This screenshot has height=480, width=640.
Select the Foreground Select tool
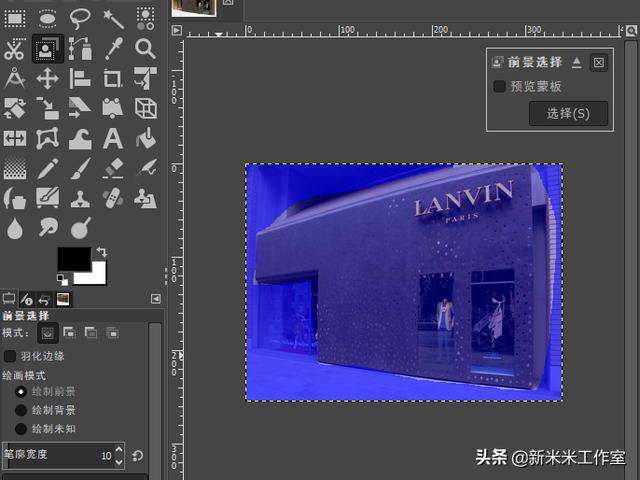point(48,49)
